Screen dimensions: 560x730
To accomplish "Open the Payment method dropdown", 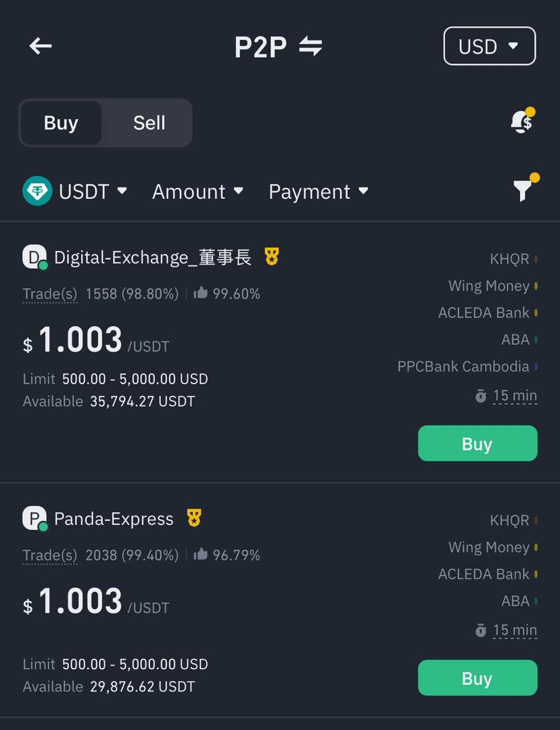I will 319,191.
